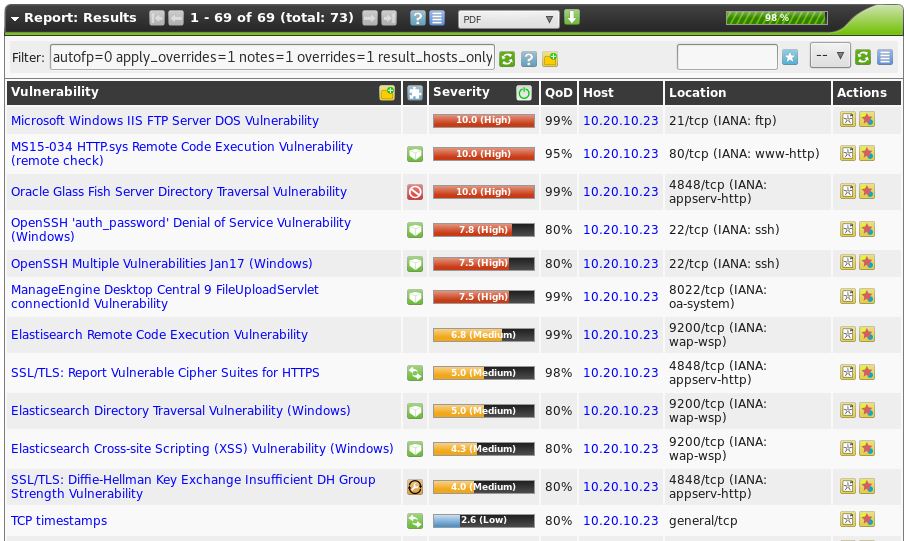Viewport: 904px width, 541px height.
Task: Go to the previous results page
Action: pyautogui.click(x=176, y=18)
